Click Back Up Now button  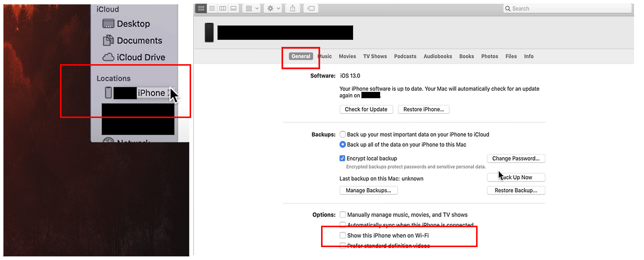click(x=516, y=177)
